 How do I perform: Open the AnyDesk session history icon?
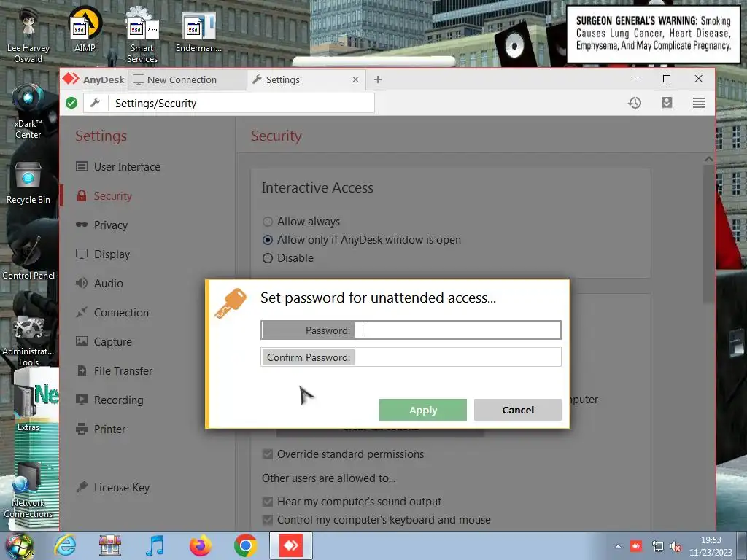click(635, 103)
